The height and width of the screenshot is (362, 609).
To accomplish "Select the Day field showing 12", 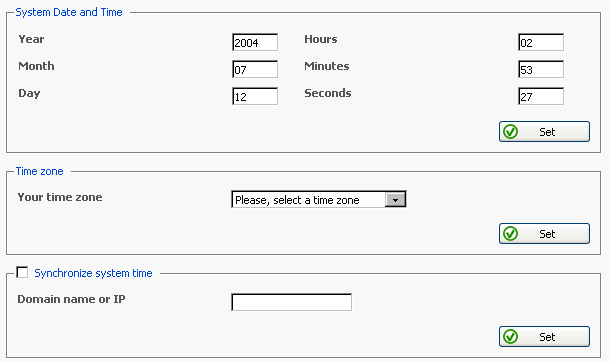I will click(255, 96).
